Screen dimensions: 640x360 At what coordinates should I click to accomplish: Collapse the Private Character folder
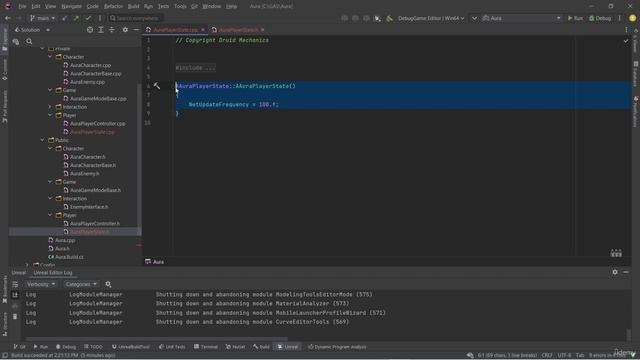50,57
